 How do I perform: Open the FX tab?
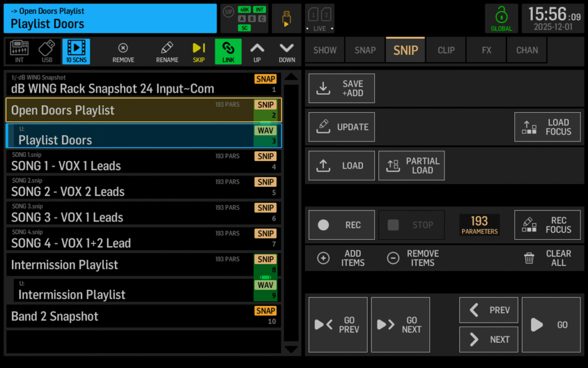click(x=486, y=50)
